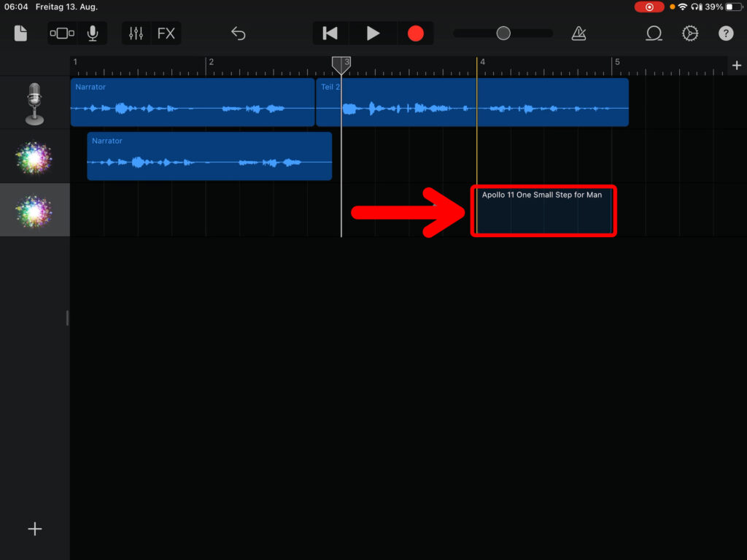This screenshot has height=560, width=747.
Task: Add a new track with plus button
Action: (34, 529)
